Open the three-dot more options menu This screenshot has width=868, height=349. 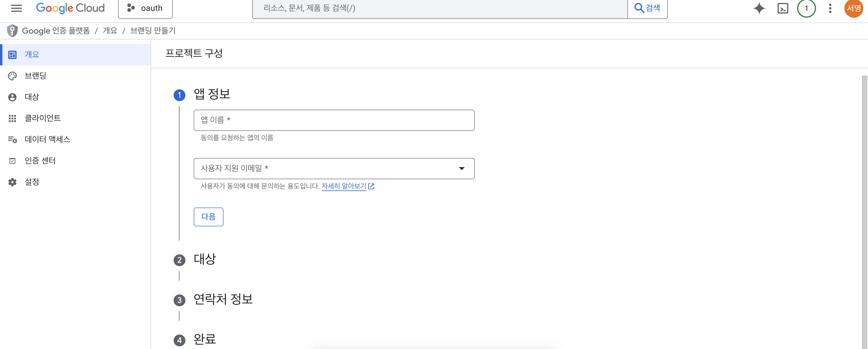[830, 8]
